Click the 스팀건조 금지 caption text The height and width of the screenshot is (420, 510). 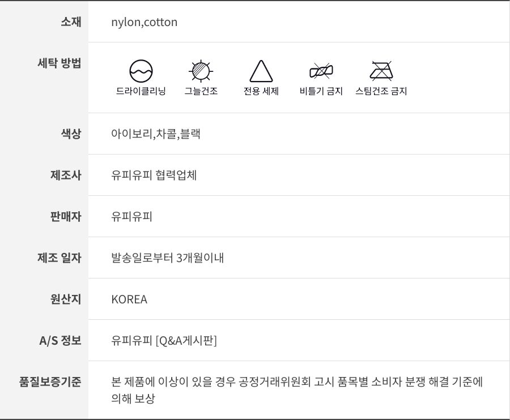[381, 91]
